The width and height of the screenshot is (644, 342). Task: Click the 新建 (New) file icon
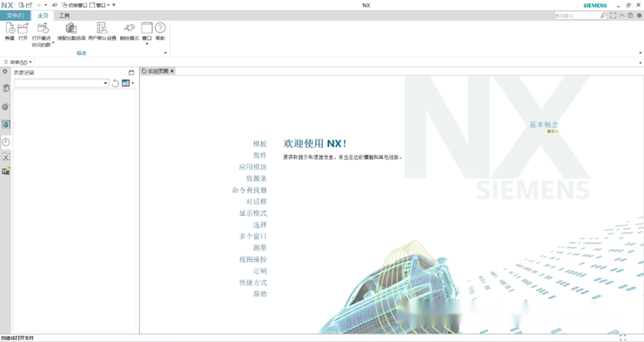point(9,30)
